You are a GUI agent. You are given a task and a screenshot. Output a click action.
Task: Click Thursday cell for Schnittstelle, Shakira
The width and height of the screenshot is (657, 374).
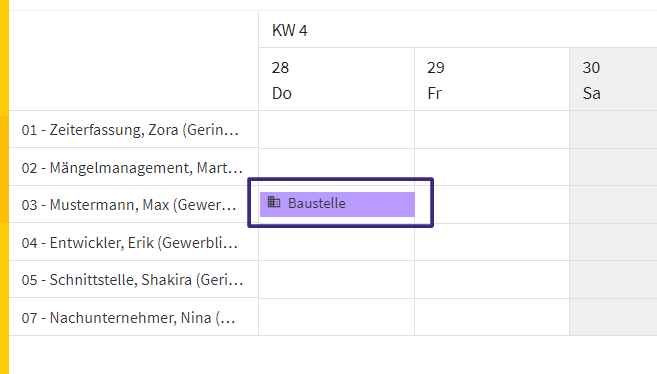click(x=336, y=280)
